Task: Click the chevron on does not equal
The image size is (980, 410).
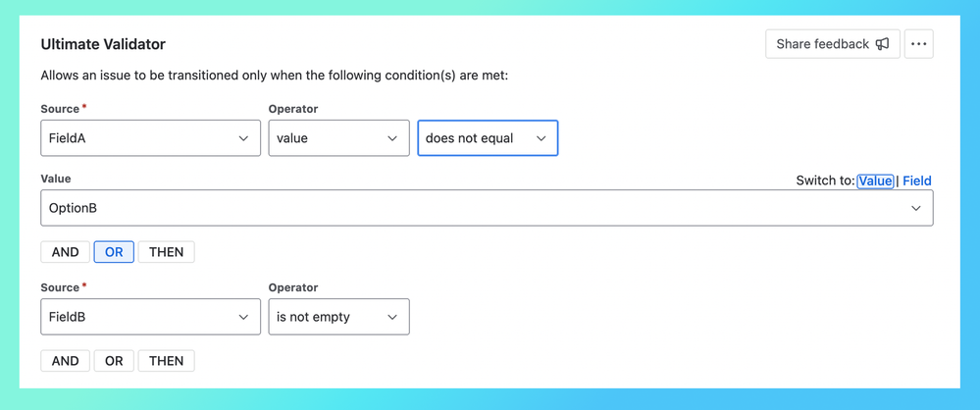Action: 541,138
